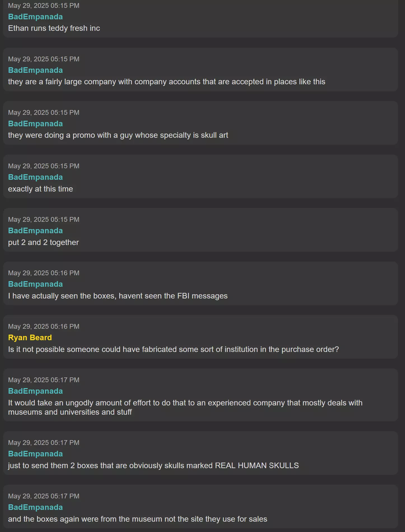Click BadEmpanada username above 'Ethan runs teddy fresh inc'
Screen dimensions: 405x532
[x=35, y=17]
